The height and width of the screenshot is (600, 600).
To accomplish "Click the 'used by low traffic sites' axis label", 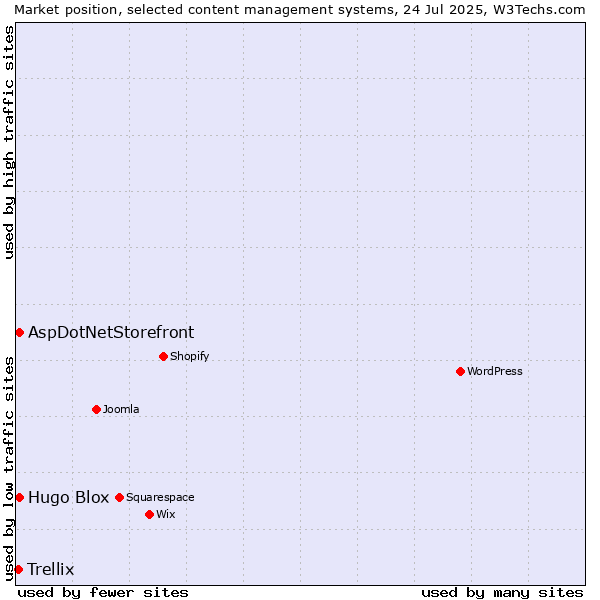I will pos(9,469).
